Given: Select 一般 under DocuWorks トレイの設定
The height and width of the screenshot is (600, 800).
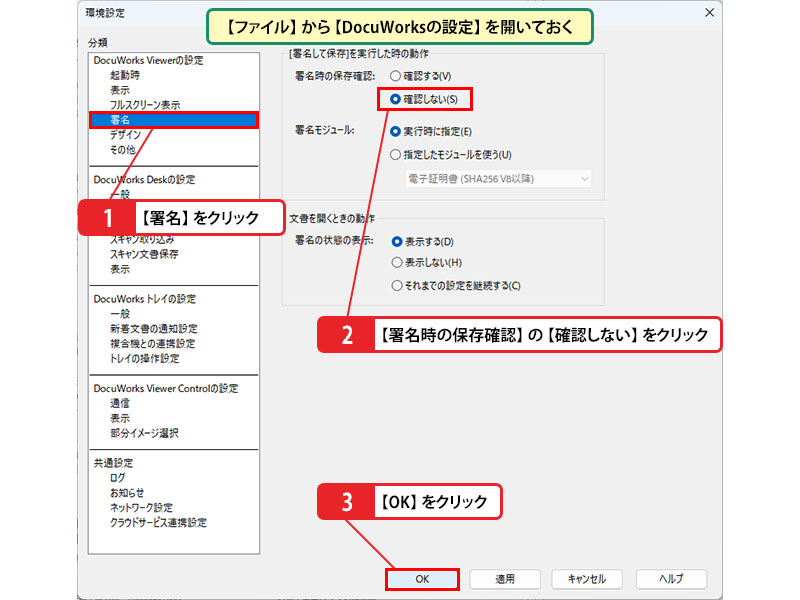Looking at the screenshot, I should (x=120, y=314).
